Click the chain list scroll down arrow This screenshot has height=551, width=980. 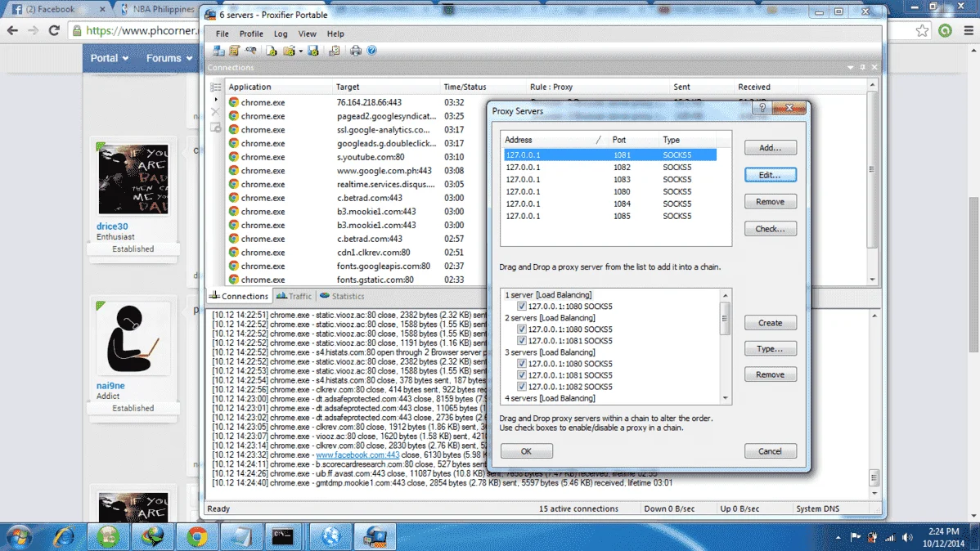(725, 398)
